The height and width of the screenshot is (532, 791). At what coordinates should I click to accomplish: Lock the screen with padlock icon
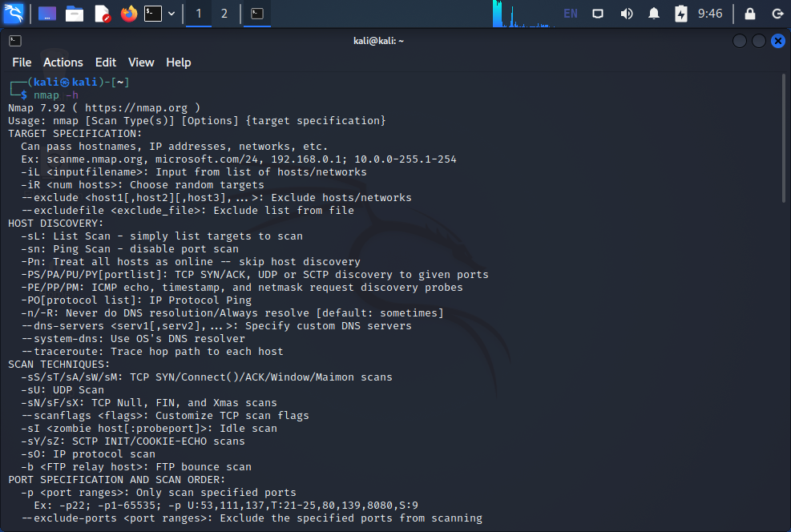pos(750,14)
